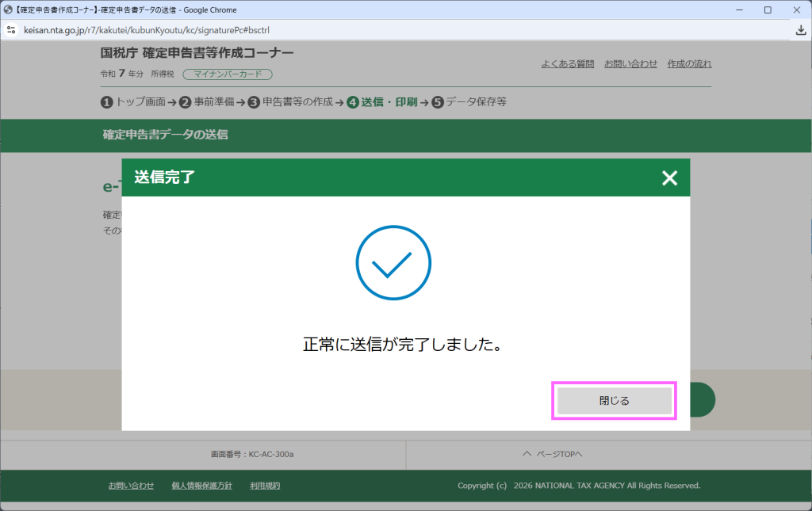Click the 閉じる button

click(614, 401)
